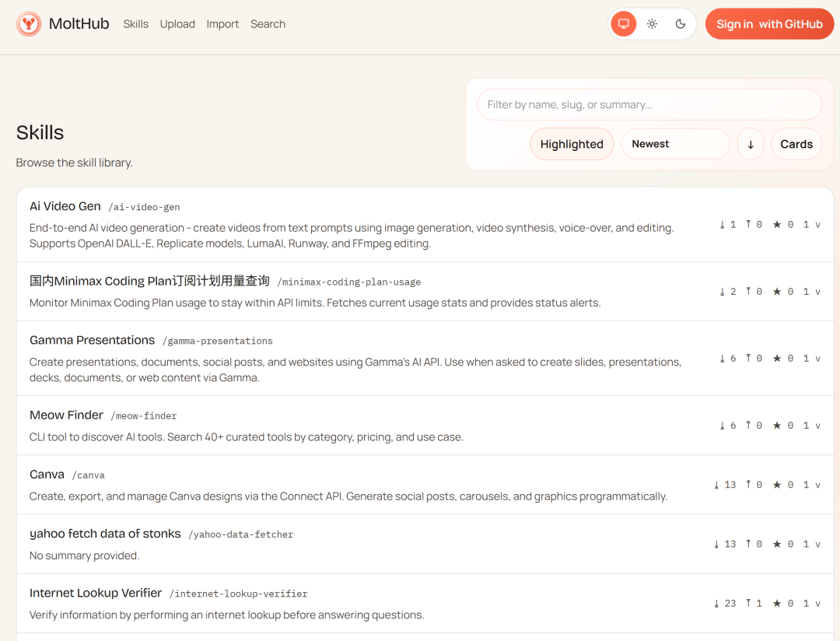This screenshot has height=641, width=840.
Task: Click download icon in Internet Lookup Verifier row
Action: [716, 604]
